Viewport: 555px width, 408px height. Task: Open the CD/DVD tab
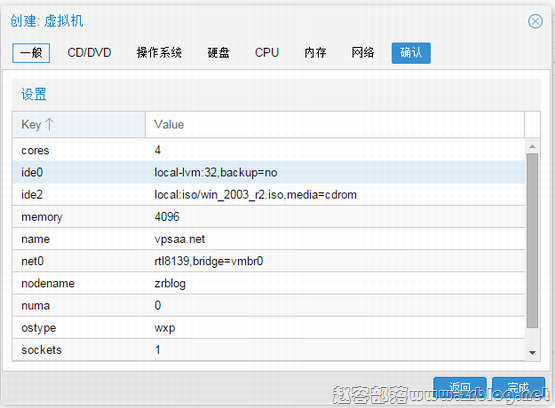[89, 53]
